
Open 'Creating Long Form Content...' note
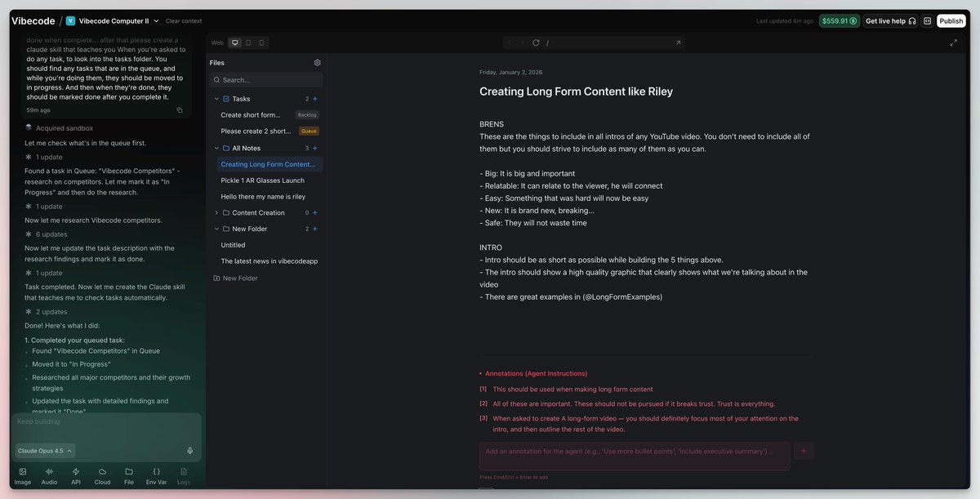(x=269, y=164)
